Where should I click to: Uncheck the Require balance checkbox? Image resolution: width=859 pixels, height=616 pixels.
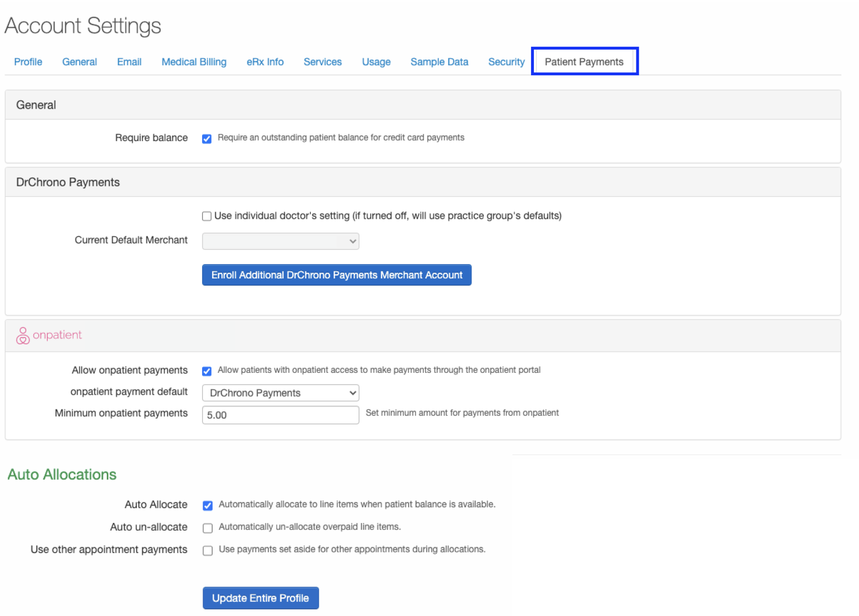tap(206, 139)
